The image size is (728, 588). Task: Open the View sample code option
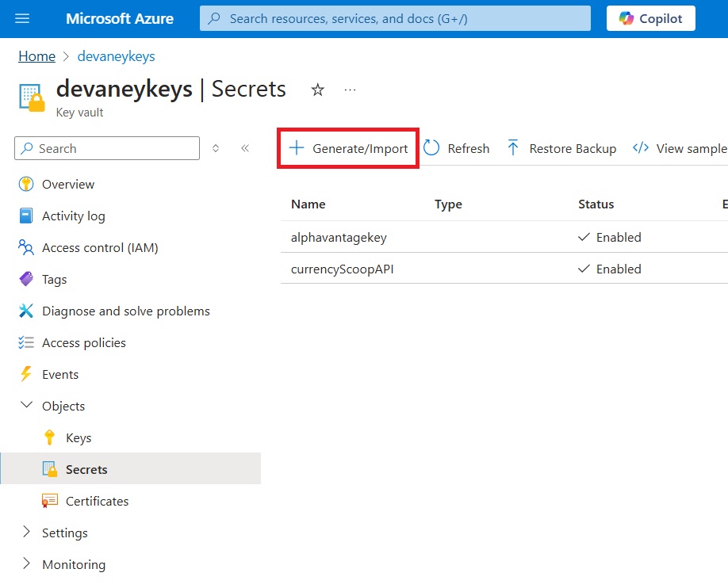tap(680, 148)
